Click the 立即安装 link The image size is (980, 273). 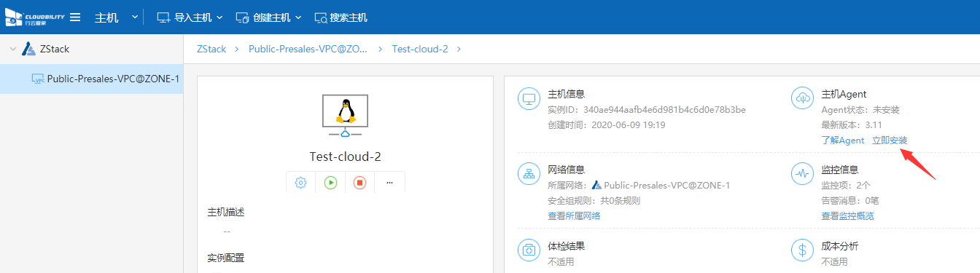(x=890, y=140)
